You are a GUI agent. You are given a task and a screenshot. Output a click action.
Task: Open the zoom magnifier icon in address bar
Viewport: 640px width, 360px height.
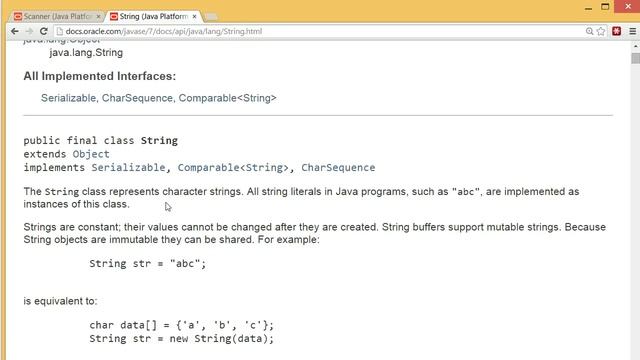pos(589,31)
